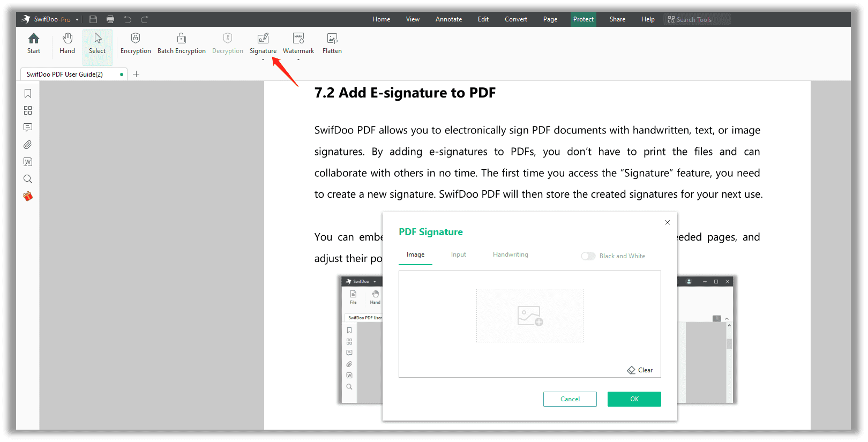This screenshot has width=868, height=442.
Task: Print using the printer icon
Action: (110, 19)
